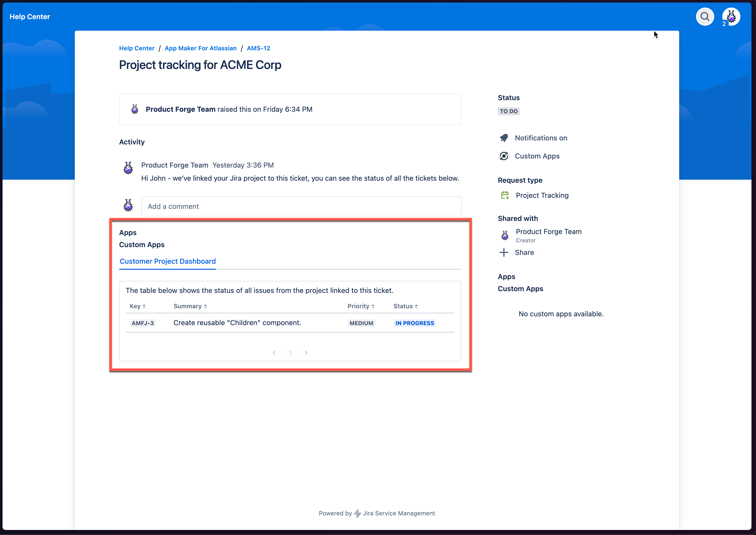This screenshot has height=535, width=756.
Task: Click Product Forge Team comment author name
Action: coord(175,165)
